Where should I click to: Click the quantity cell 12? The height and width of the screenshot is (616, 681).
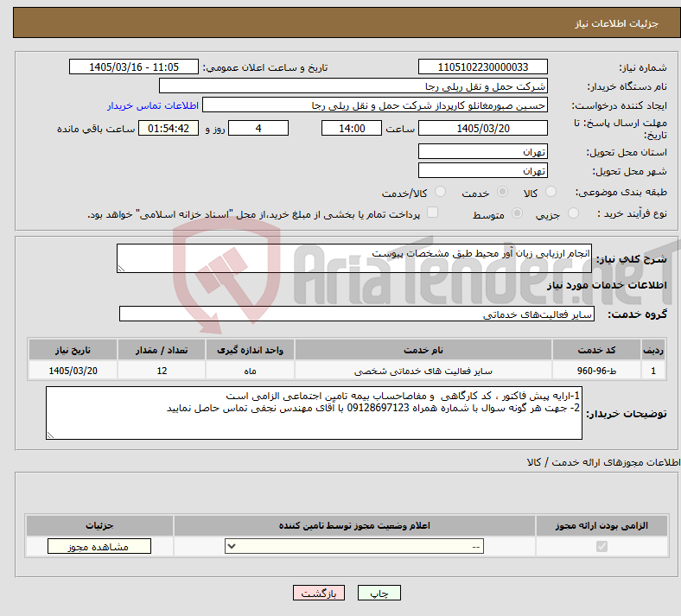162,371
